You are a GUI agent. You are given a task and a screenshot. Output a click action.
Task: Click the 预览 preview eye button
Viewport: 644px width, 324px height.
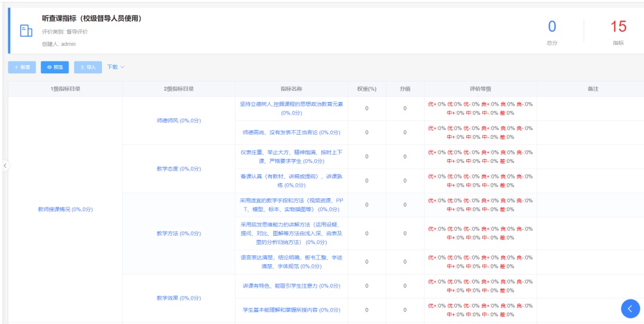pos(55,67)
